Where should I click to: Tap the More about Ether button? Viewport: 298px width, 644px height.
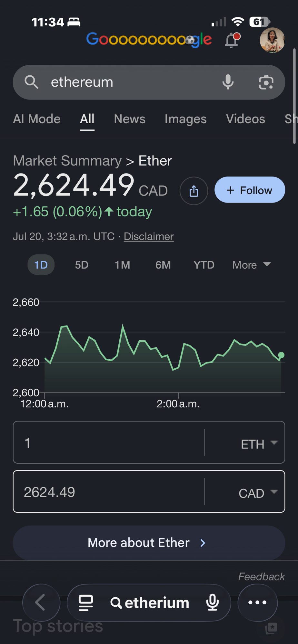coord(149,543)
